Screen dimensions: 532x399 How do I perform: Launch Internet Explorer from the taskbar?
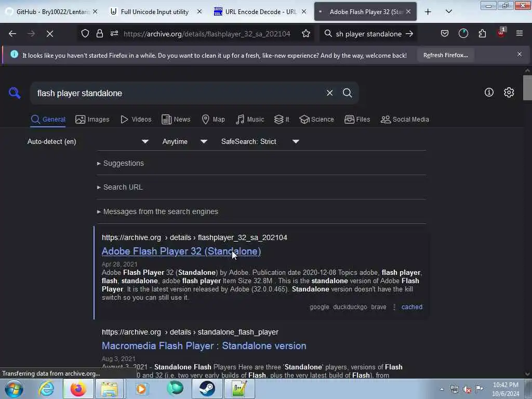click(46, 389)
